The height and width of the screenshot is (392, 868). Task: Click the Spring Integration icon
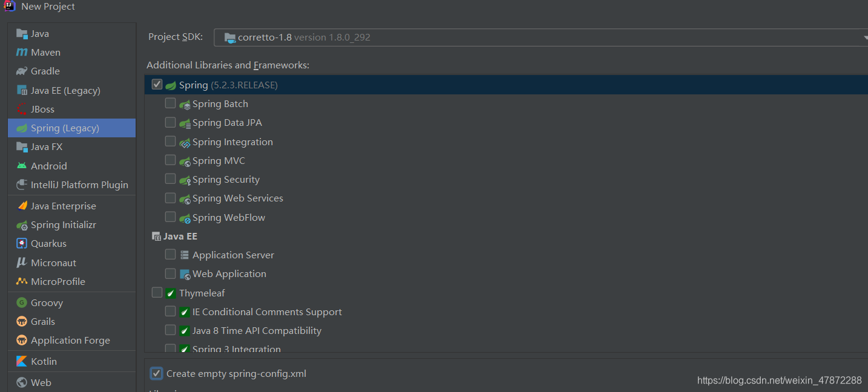(185, 142)
